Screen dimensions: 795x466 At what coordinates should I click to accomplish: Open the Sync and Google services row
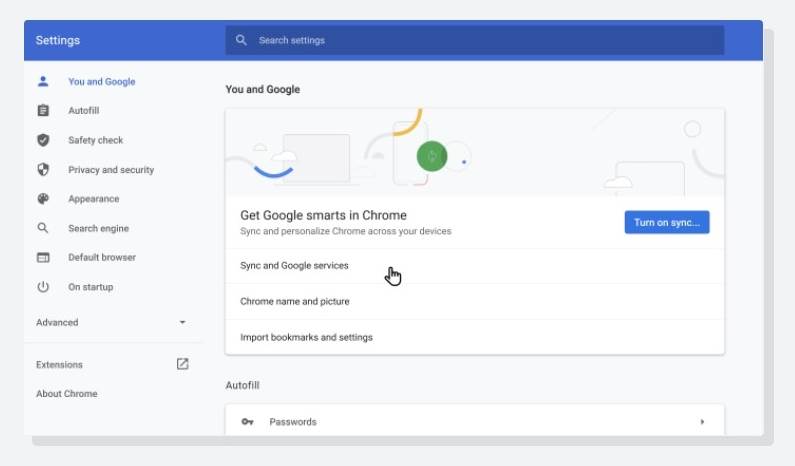pyautogui.click(x=294, y=266)
